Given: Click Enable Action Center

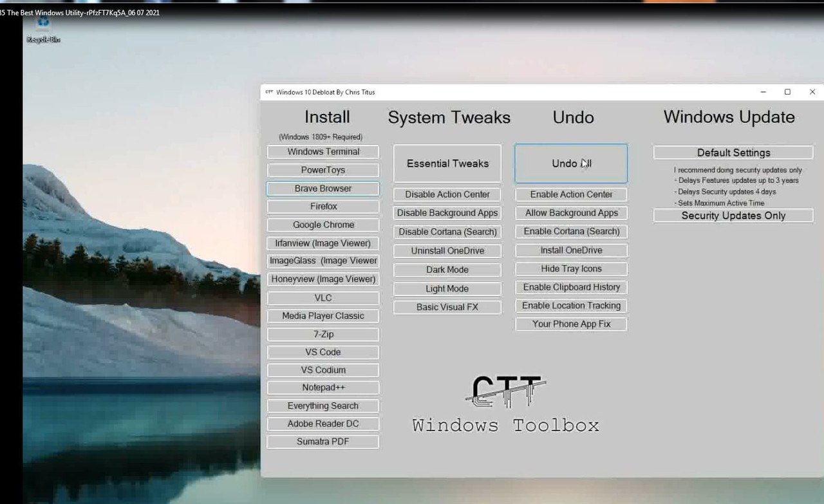Looking at the screenshot, I should click(x=571, y=194).
